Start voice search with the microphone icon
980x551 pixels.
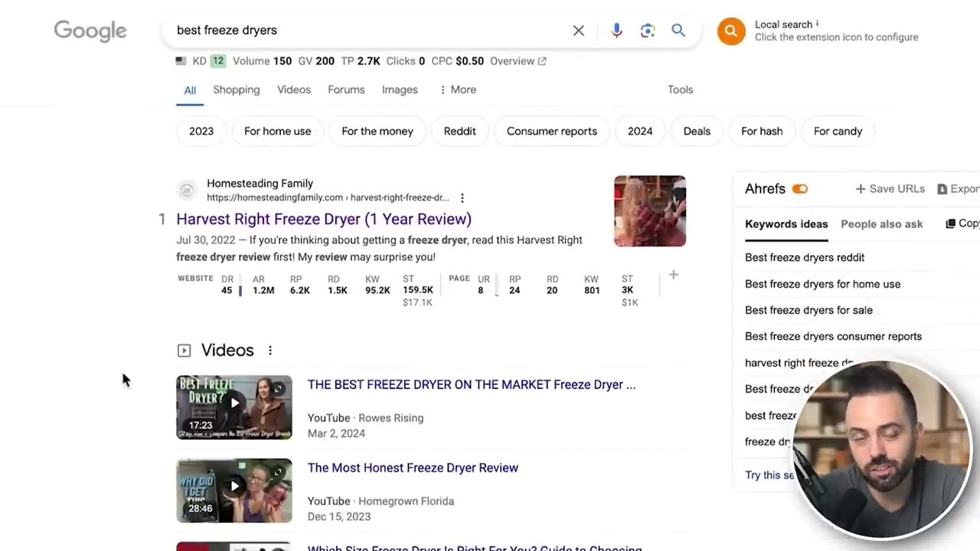pos(617,31)
